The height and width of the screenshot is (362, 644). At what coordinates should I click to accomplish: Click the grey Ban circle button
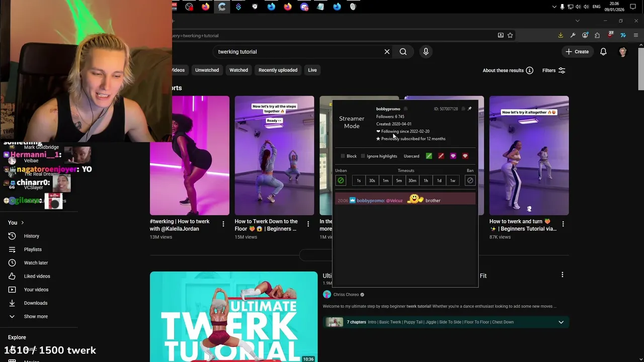point(470,180)
